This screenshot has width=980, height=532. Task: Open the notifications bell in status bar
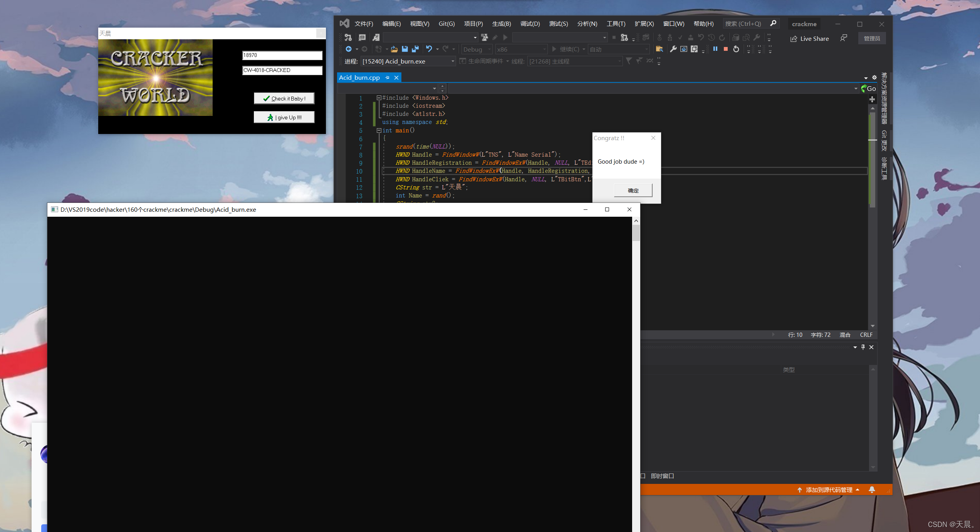coord(872,490)
